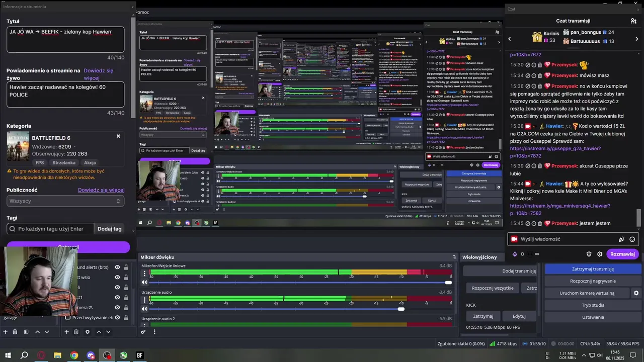Open Discord from the taskbar
Viewport: 644px width, 362px height.
[91, 355]
